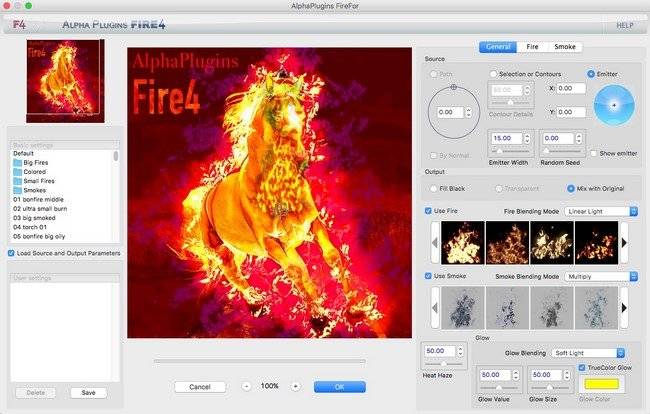Toggle the TrueColor Glow checkbox
650x414 pixels.
[582, 368]
